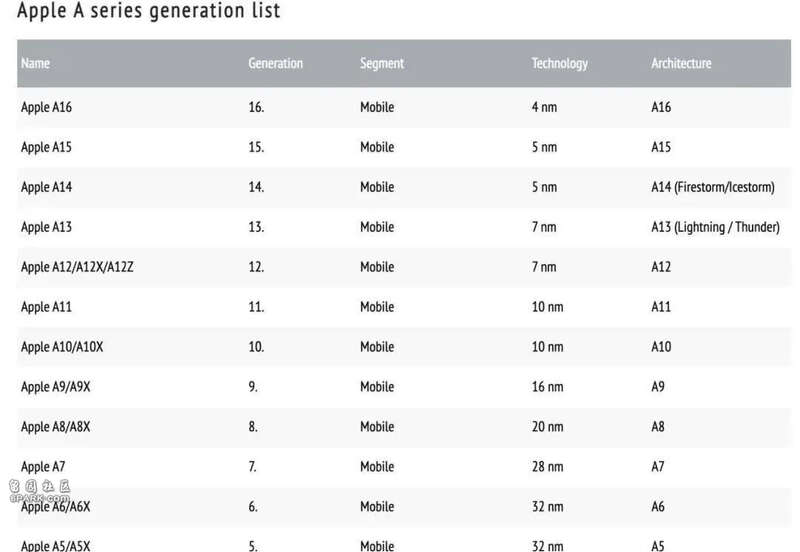Select the Apple A13 name cell
This screenshot has width=800, height=552.
46,227
